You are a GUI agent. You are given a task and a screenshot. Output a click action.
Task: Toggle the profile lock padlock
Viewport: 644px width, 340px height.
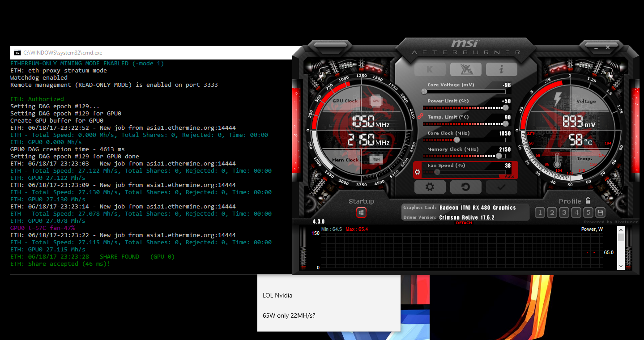(588, 201)
